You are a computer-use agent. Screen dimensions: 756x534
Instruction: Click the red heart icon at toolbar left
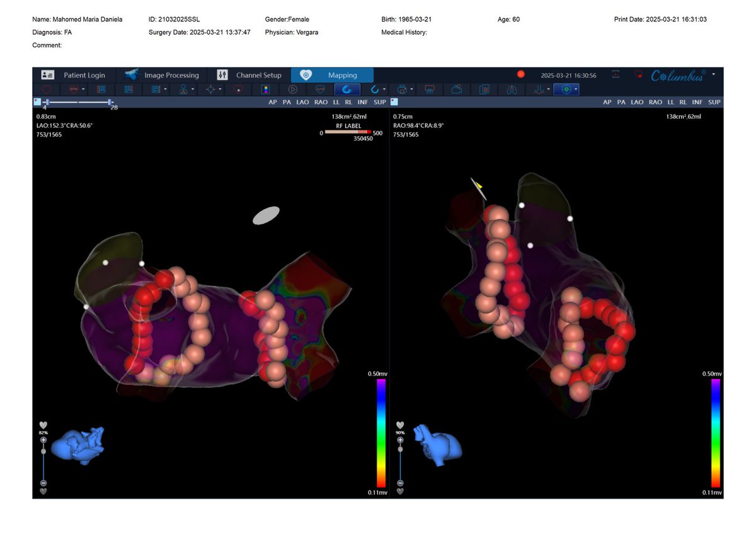[x=47, y=89]
